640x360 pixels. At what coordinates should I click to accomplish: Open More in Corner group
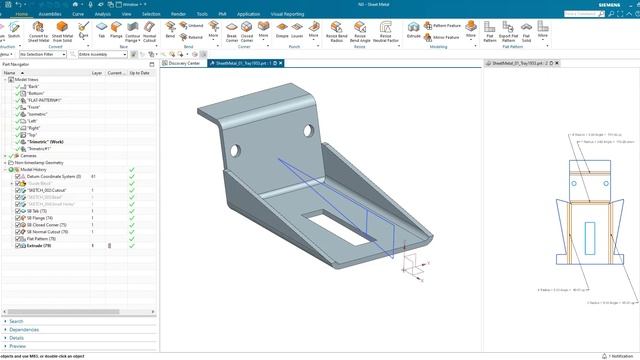coord(264,31)
